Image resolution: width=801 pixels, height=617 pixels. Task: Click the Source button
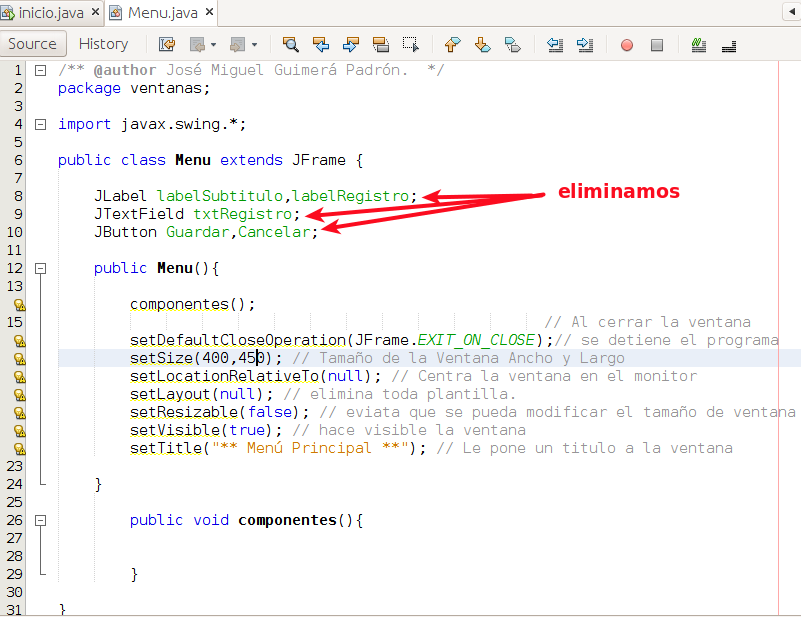click(33, 43)
